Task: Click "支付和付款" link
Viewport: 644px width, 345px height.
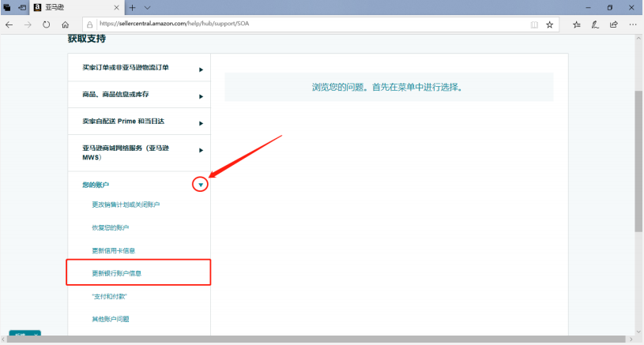Action: click(x=109, y=296)
